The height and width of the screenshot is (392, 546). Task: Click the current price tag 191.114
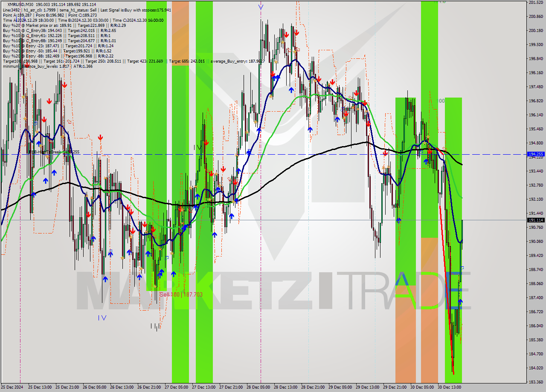pos(536,220)
